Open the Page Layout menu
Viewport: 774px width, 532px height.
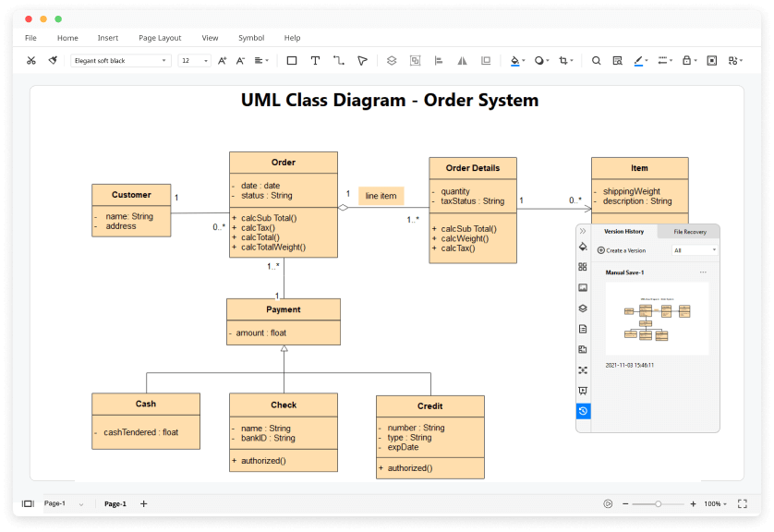click(x=160, y=38)
